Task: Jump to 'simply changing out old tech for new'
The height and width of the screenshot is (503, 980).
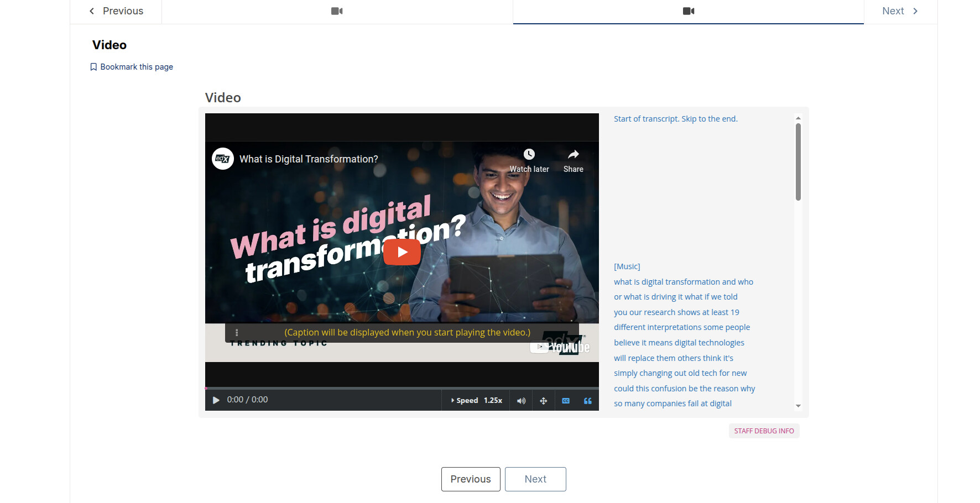Action: pyautogui.click(x=680, y=373)
